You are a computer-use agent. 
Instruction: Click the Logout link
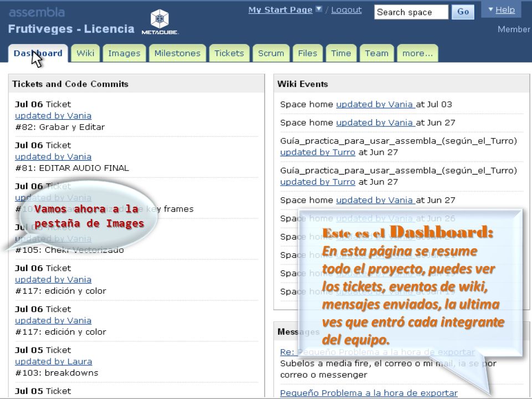[x=346, y=10]
